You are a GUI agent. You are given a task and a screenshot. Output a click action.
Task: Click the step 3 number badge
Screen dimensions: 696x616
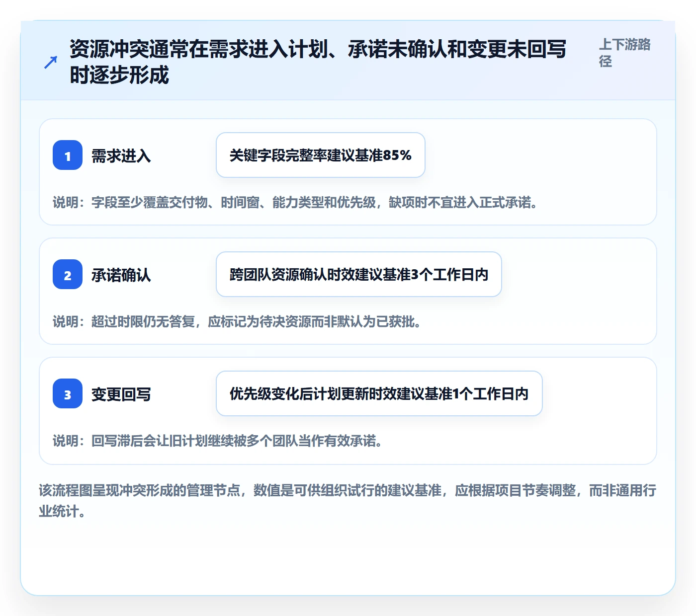(68, 393)
